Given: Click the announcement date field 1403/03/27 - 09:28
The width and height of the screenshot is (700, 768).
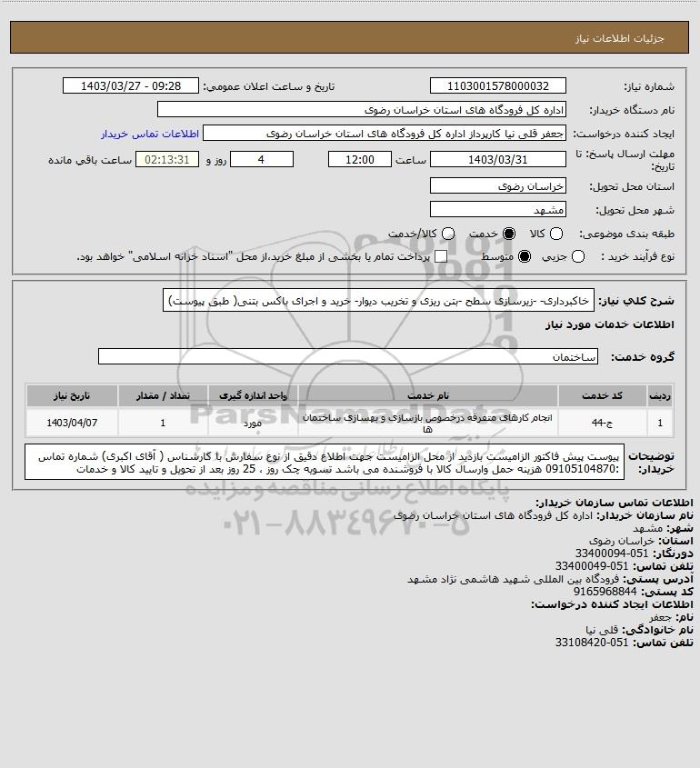Looking at the screenshot, I should [x=131, y=85].
